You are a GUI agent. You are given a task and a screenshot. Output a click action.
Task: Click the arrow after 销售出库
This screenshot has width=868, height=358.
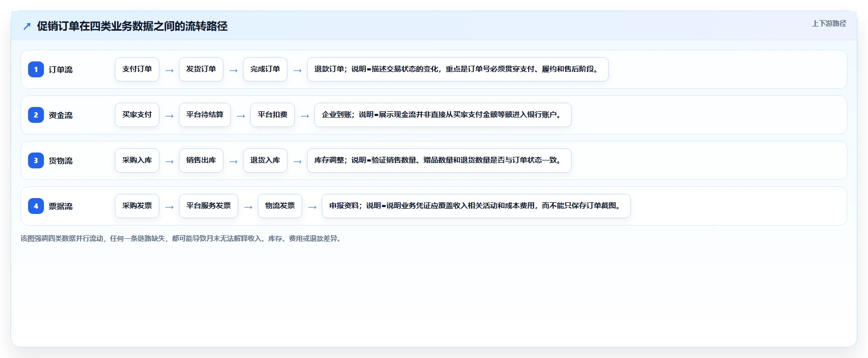point(233,162)
